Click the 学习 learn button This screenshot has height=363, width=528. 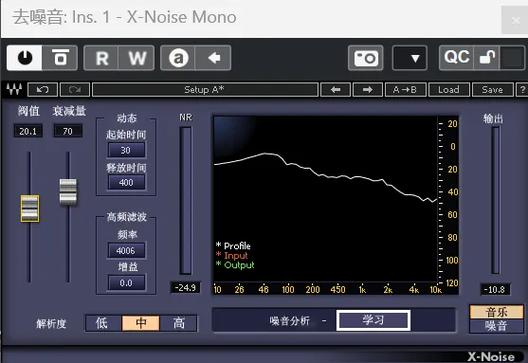point(373,320)
